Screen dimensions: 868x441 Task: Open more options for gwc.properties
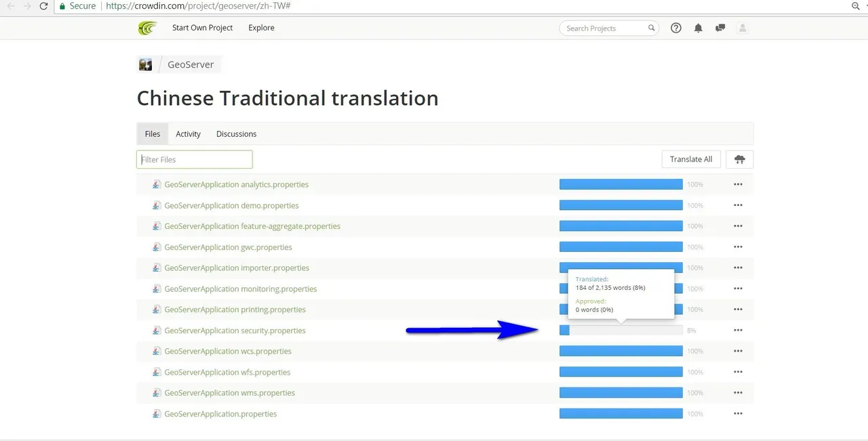738,247
